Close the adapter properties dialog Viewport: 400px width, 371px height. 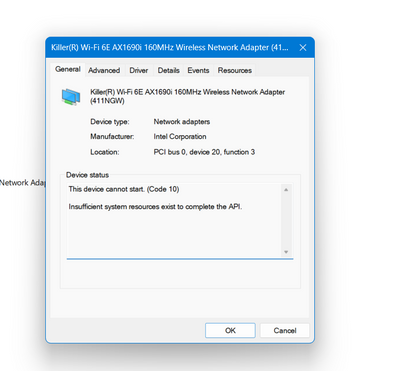(303, 48)
